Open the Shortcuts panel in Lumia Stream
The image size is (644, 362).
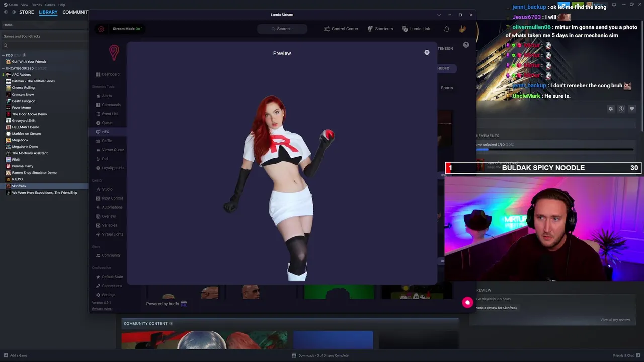(380, 29)
